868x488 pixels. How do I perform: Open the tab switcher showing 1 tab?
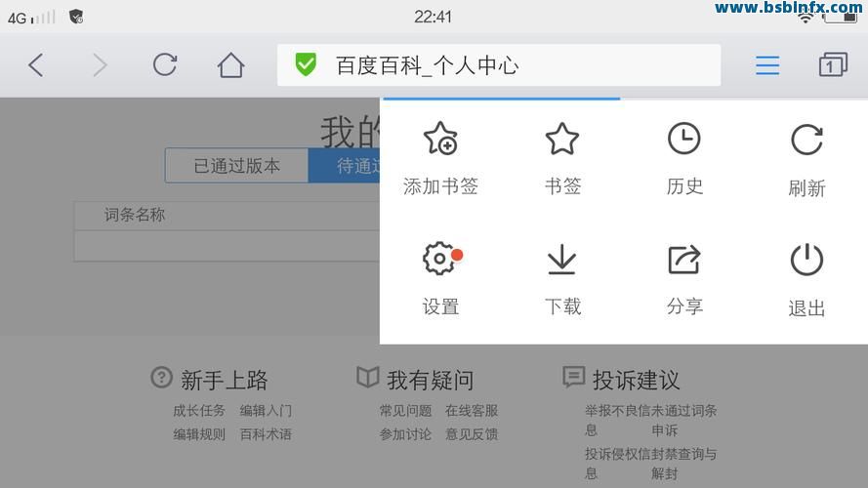(x=832, y=65)
